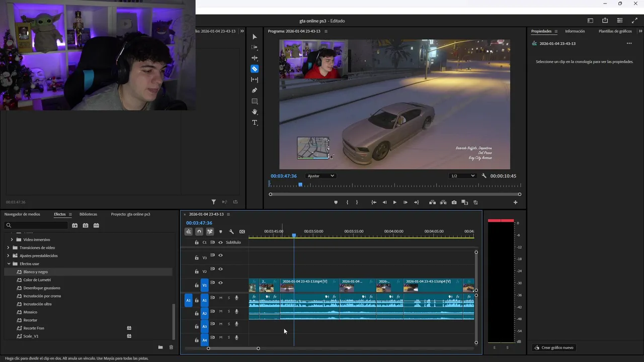This screenshot has width=644, height=362.
Task: Go to Out point in Program monitor
Action: pos(416,202)
